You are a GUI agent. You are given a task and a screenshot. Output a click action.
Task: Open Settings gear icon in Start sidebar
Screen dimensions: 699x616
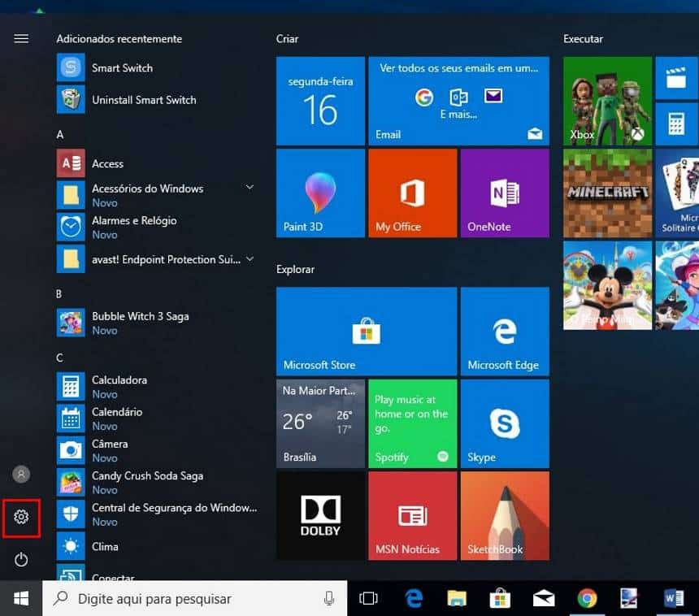21,517
